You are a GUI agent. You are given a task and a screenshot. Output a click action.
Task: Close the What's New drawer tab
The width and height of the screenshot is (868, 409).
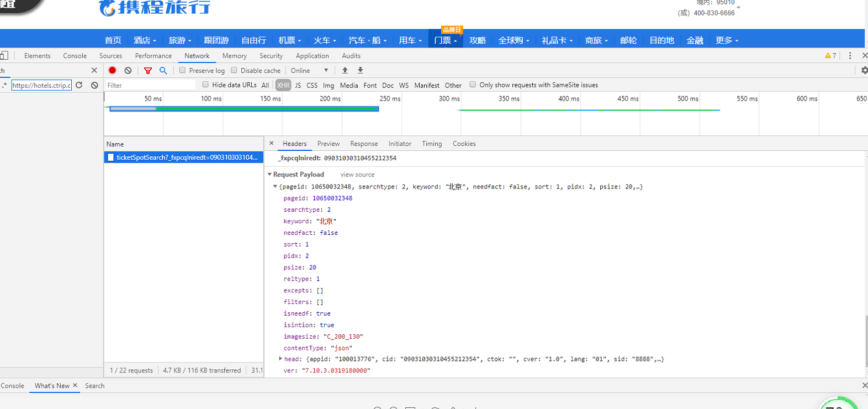(x=75, y=385)
